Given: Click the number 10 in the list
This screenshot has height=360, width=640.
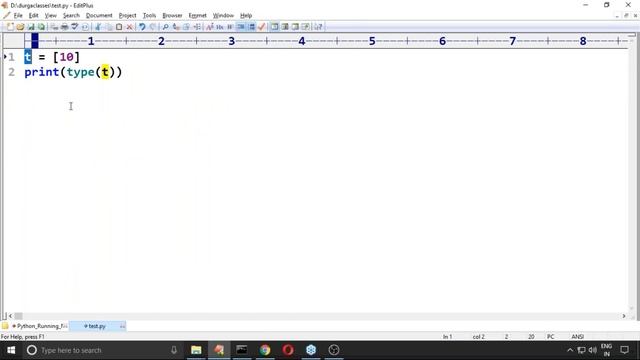Looking at the screenshot, I should [x=67, y=57].
